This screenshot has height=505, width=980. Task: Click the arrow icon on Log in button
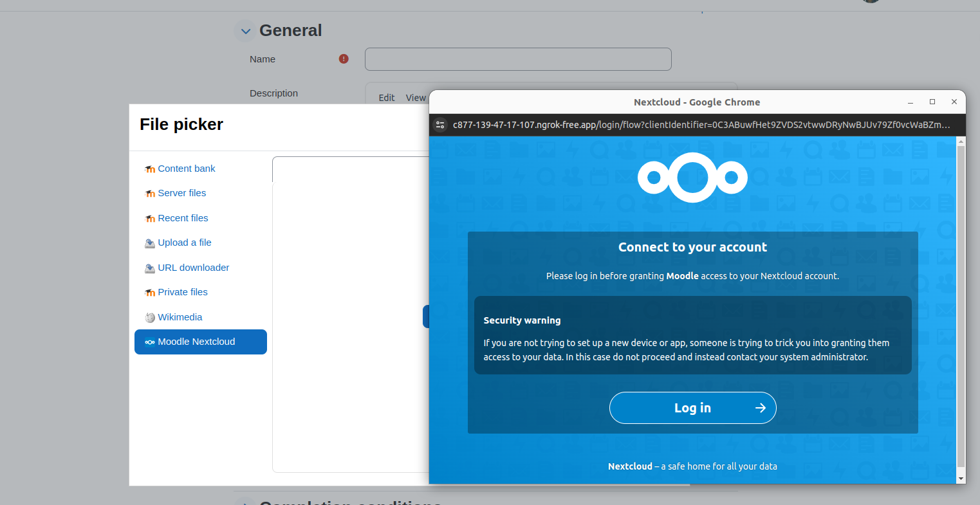point(761,408)
